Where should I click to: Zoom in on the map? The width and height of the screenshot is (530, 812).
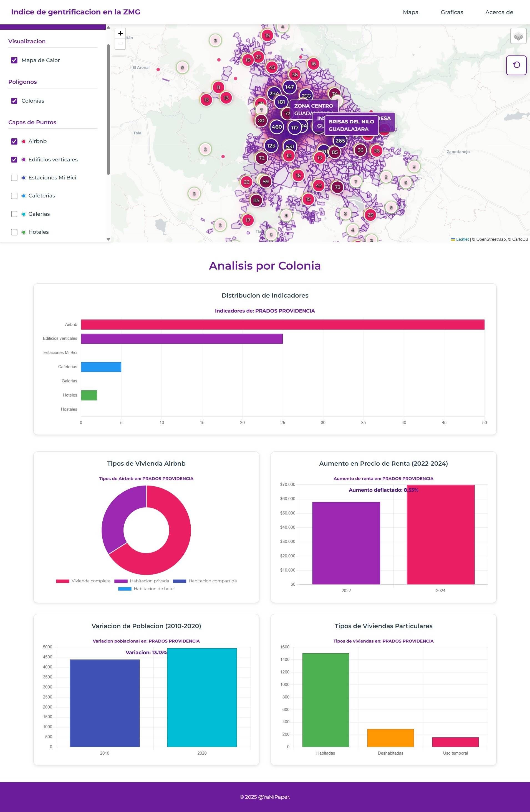[x=120, y=34]
